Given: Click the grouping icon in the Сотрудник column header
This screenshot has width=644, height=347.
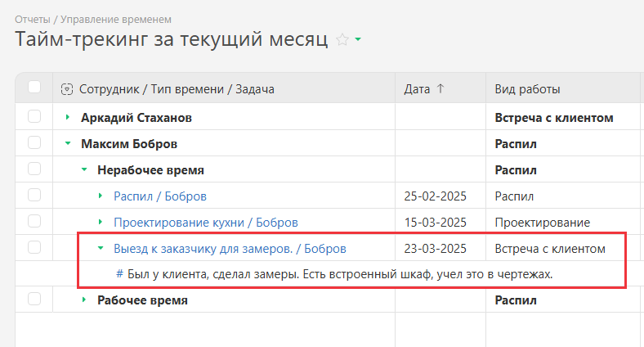Looking at the screenshot, I should point(67,89).
